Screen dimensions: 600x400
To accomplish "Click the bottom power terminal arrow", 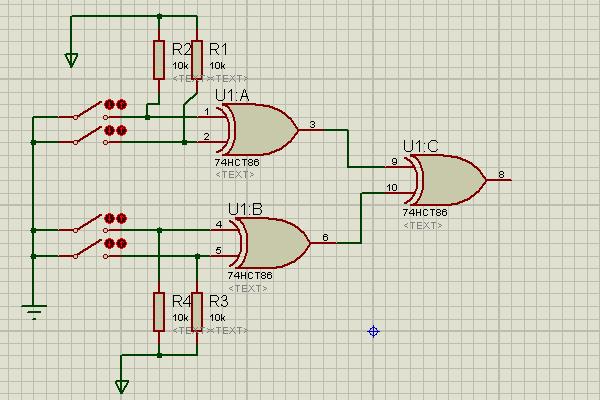I will coord(122,386).
